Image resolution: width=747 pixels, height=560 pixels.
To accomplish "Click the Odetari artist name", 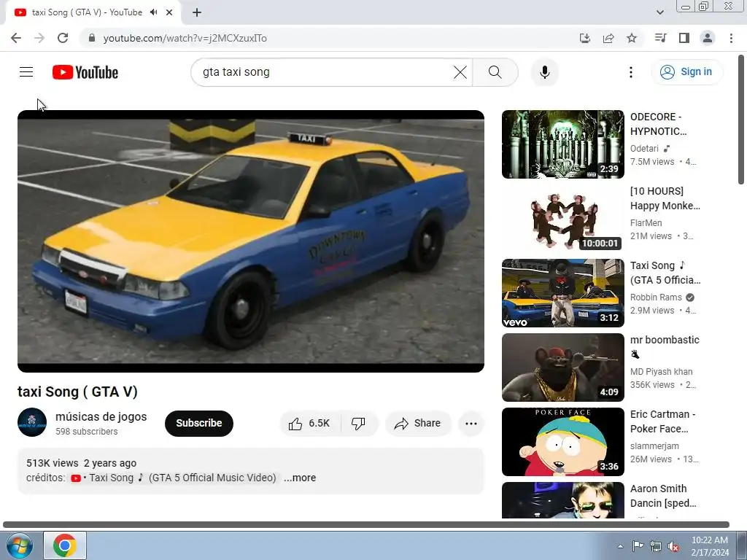I will pos(644,149).
